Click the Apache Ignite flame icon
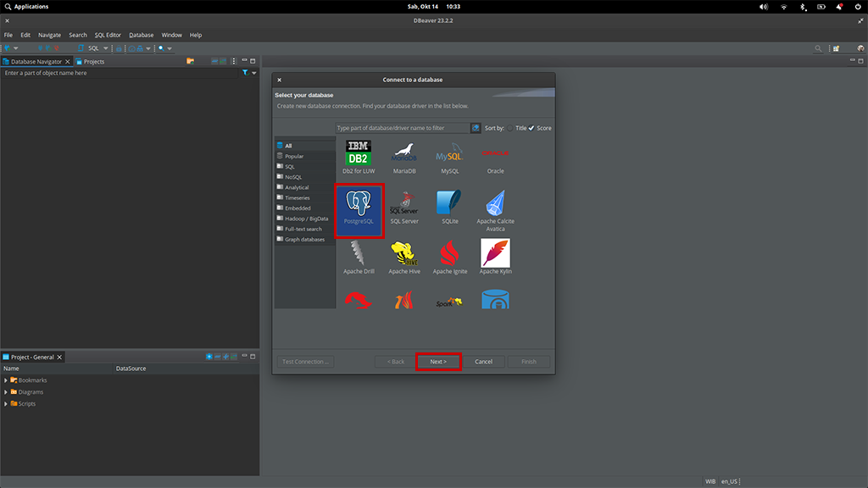This screenshot has height=488, width=868. coord(449,256)
